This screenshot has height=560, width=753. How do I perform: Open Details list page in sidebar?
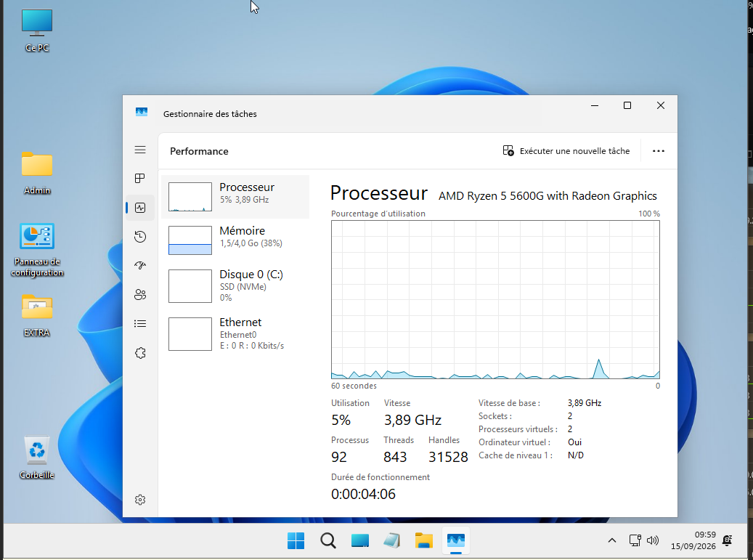click(140, 324)
